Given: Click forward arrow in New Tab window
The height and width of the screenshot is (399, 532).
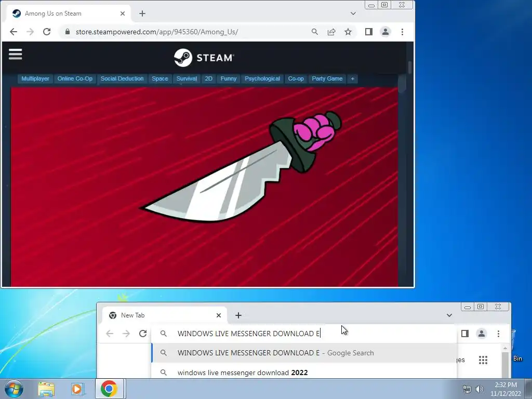Looking at the screenshot, I should (126, 334).
